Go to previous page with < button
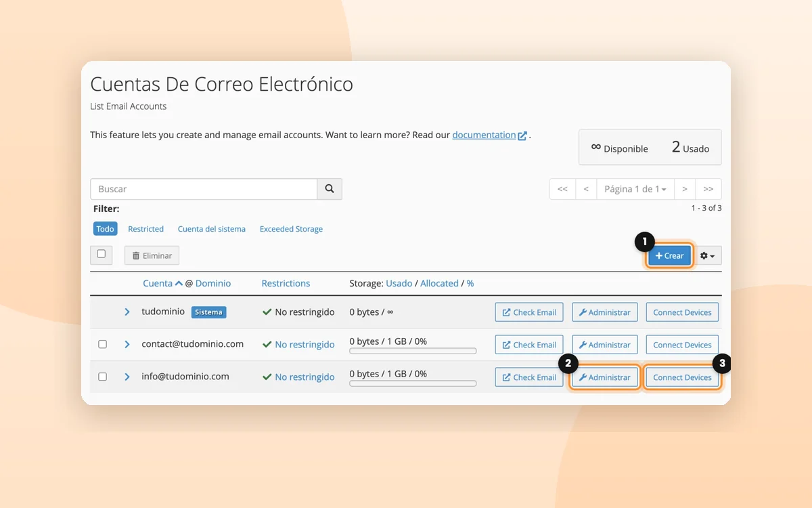812x508 pixels. [x=586, y=189]
